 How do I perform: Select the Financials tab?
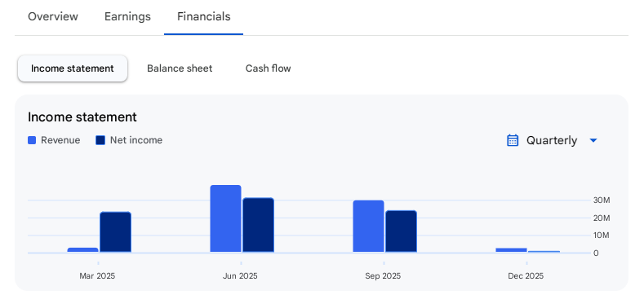click(x=204, y=17)
